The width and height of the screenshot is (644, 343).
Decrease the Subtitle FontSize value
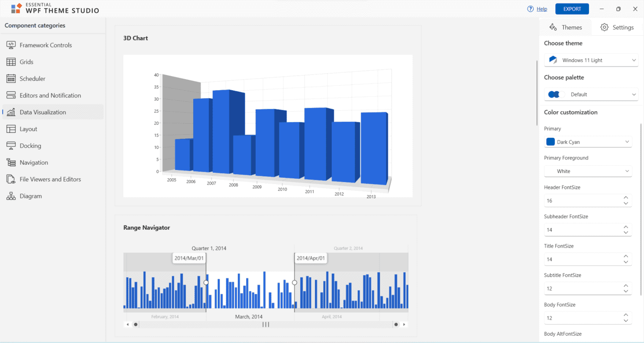626,292
